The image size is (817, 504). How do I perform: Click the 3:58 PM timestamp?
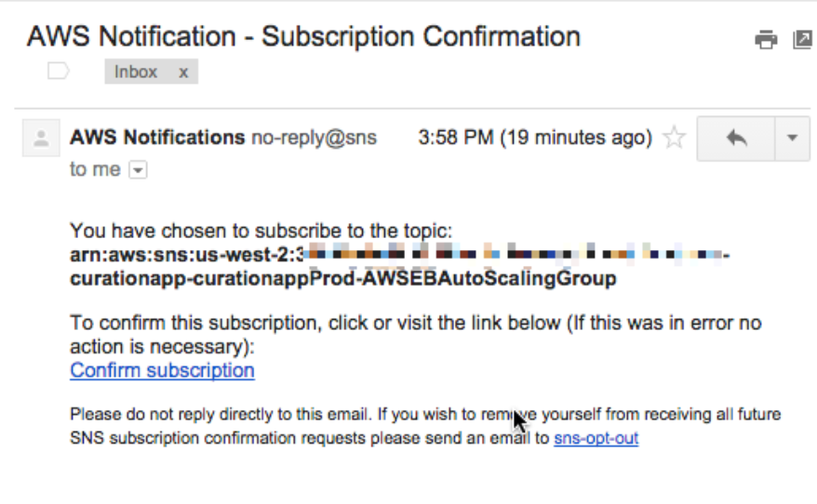(455, 138)
